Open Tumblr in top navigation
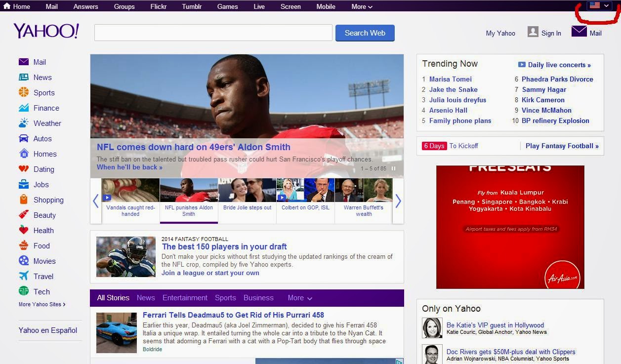 click(192, 6)
